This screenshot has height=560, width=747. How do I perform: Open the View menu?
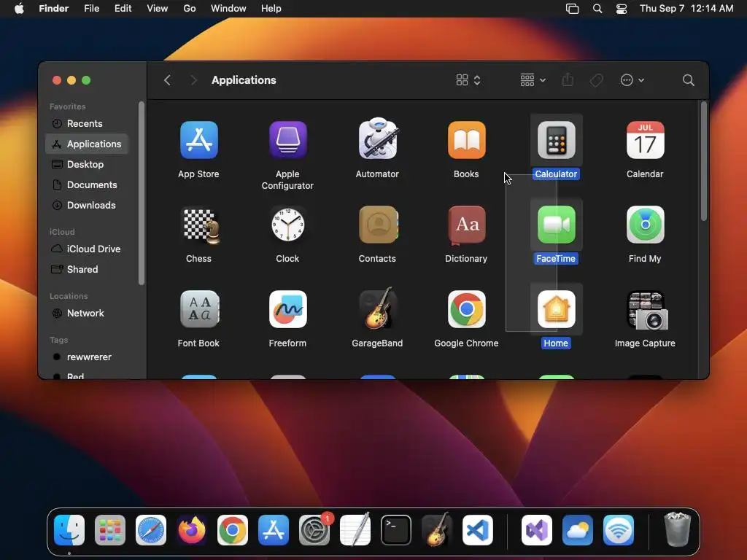tap(158, 9)
